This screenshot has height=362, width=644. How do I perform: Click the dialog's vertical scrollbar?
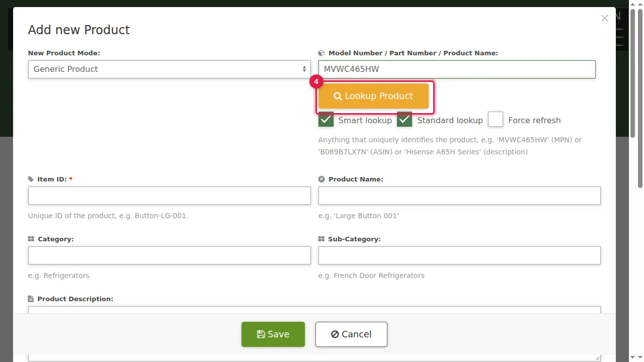point(633,73)
